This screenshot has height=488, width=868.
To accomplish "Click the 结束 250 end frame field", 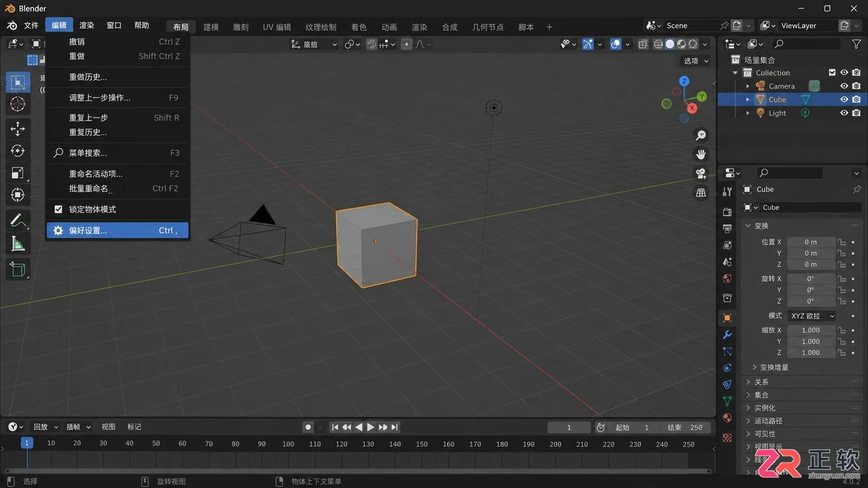I will [x=685, y=427].
